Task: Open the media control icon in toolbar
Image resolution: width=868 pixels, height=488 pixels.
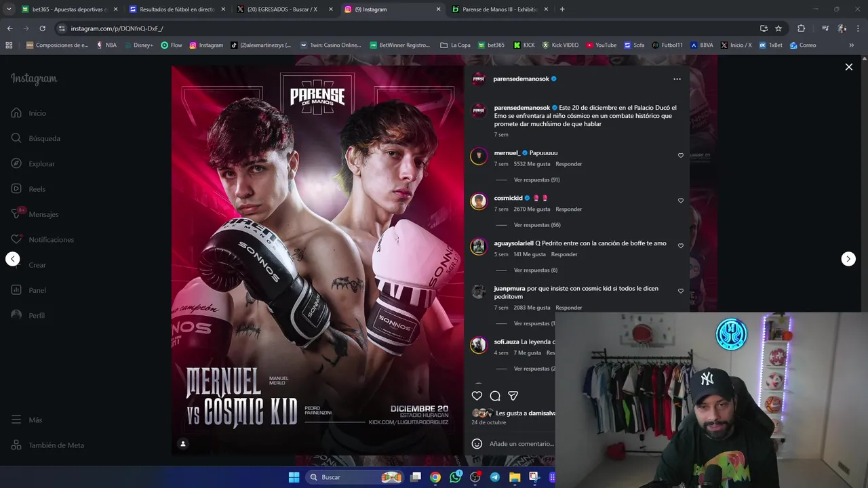Action: (x=825, y=28)
